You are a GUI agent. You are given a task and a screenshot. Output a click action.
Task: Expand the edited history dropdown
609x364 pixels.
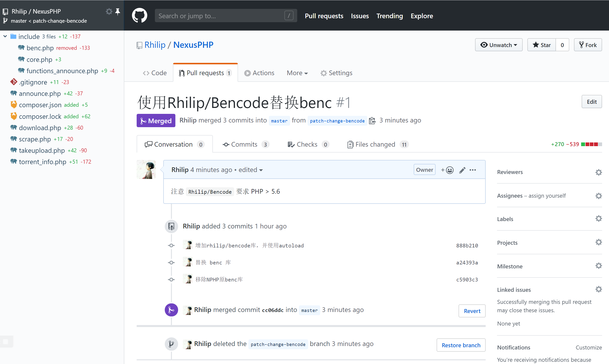pyautogui.click(x=250, y=170)
